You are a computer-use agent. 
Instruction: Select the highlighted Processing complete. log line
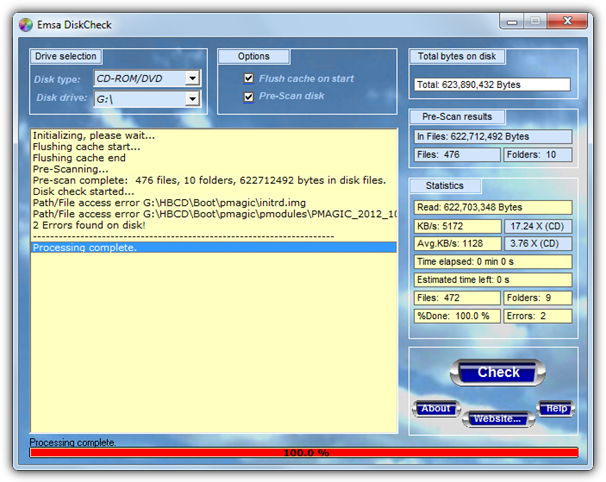(x=214, y=247)
